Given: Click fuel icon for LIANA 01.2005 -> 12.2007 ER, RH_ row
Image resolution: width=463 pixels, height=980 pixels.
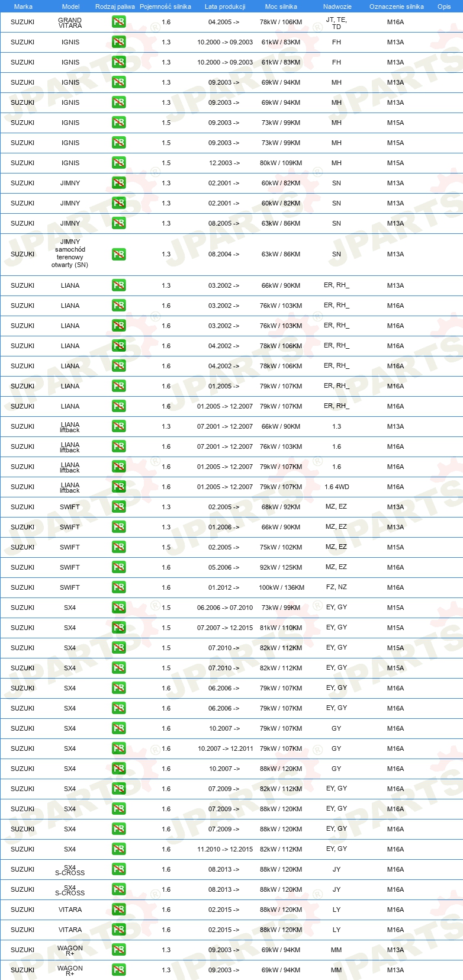Looking at the screenshot, I should [119, 406].
